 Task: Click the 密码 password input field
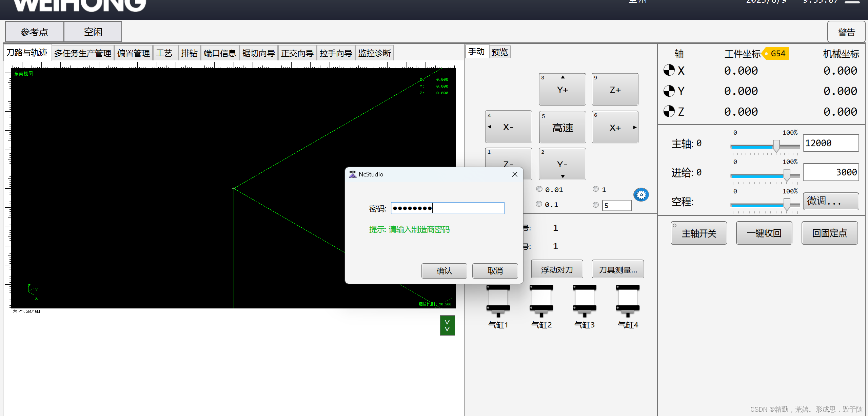448,208
